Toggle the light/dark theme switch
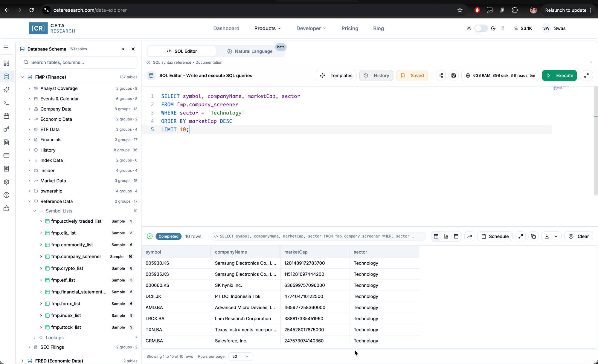The height and width of the screenshot is (364, 598). [481, 28]
